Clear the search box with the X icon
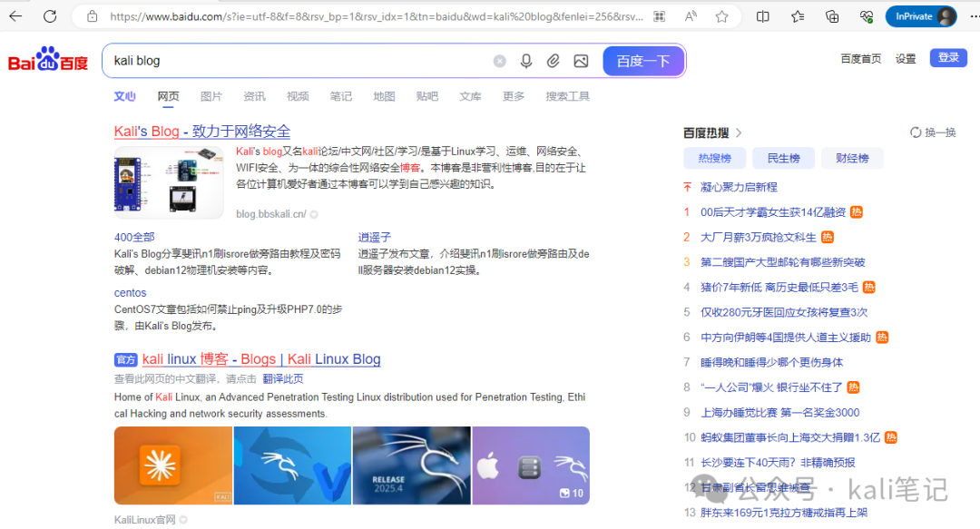Screen dimensions: 980x529 click(x=499, y=61)
